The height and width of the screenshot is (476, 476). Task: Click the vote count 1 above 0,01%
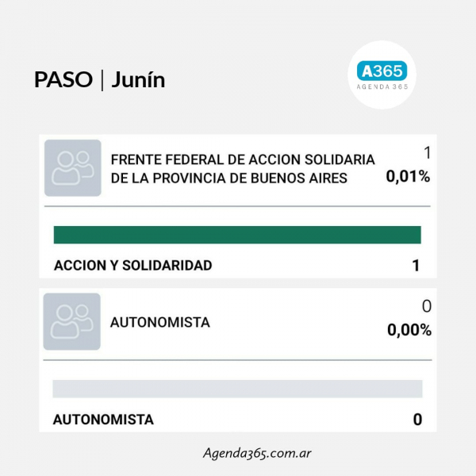[428, 152]
